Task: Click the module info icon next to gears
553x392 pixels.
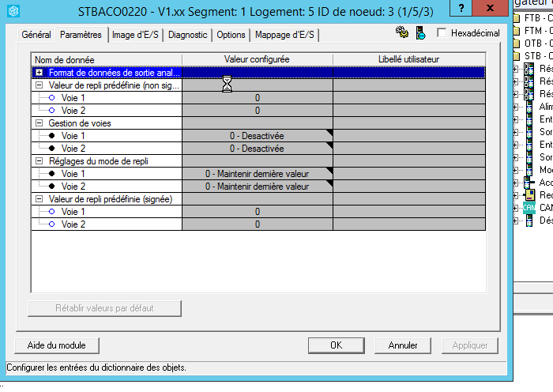Action: [420, 33]
